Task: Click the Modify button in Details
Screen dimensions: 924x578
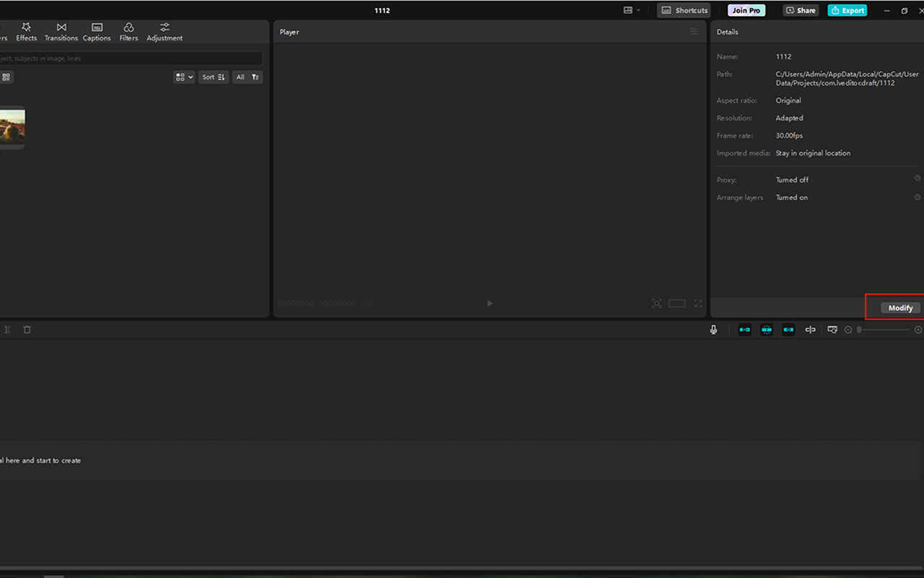Action: [x=900, y=308]
